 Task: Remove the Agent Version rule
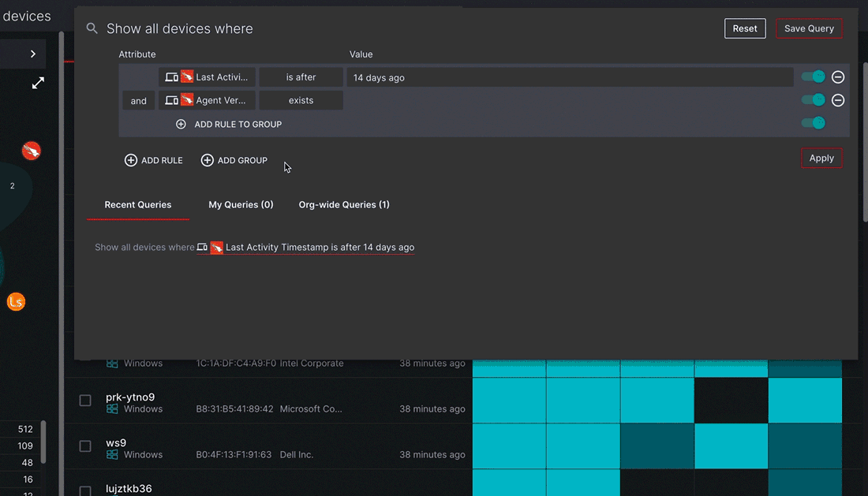(837, 100)
